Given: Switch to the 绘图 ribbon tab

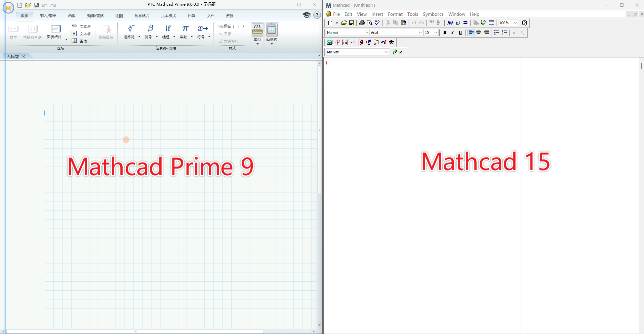Looking at the screenshot, I should [119, 16].
